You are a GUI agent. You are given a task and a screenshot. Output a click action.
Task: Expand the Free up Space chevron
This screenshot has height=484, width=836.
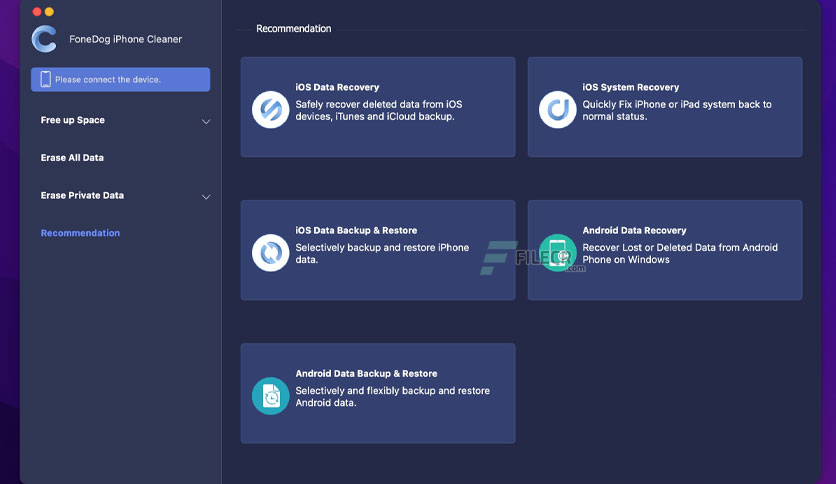206,122
